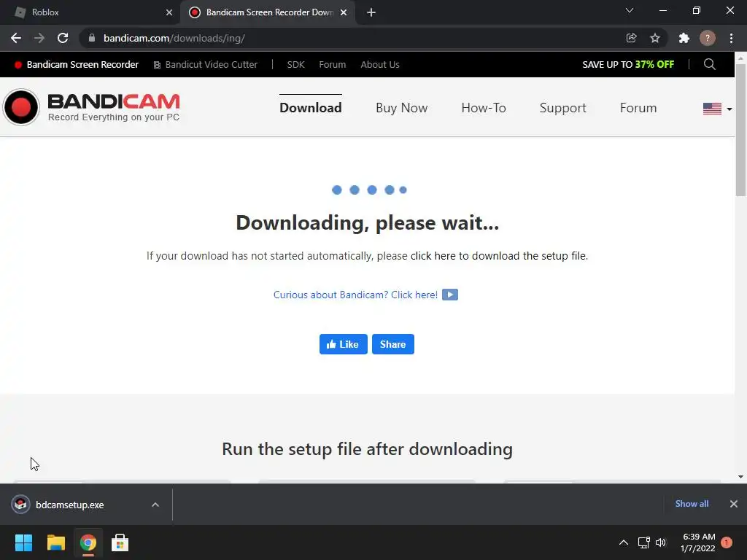Open 'Curious about Bandicam? Click here!' link
The width and height of the screenshot is (747, 560).
(x=355, y=295)
